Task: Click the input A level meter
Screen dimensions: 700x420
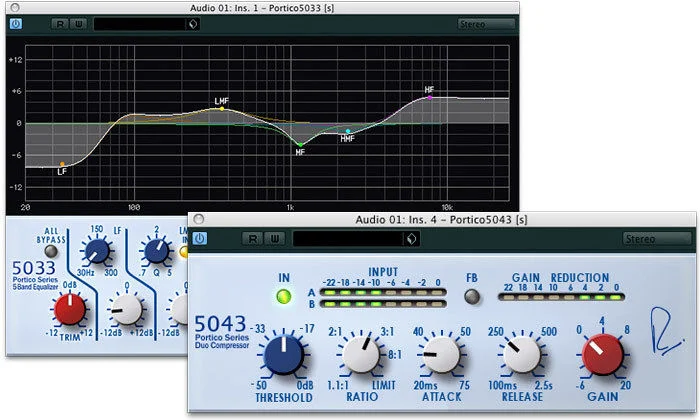Action: (x=383, y=293)
